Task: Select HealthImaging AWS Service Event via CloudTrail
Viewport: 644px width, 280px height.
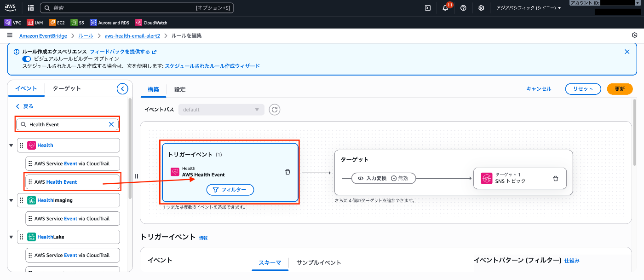Action: click(72, 218)
